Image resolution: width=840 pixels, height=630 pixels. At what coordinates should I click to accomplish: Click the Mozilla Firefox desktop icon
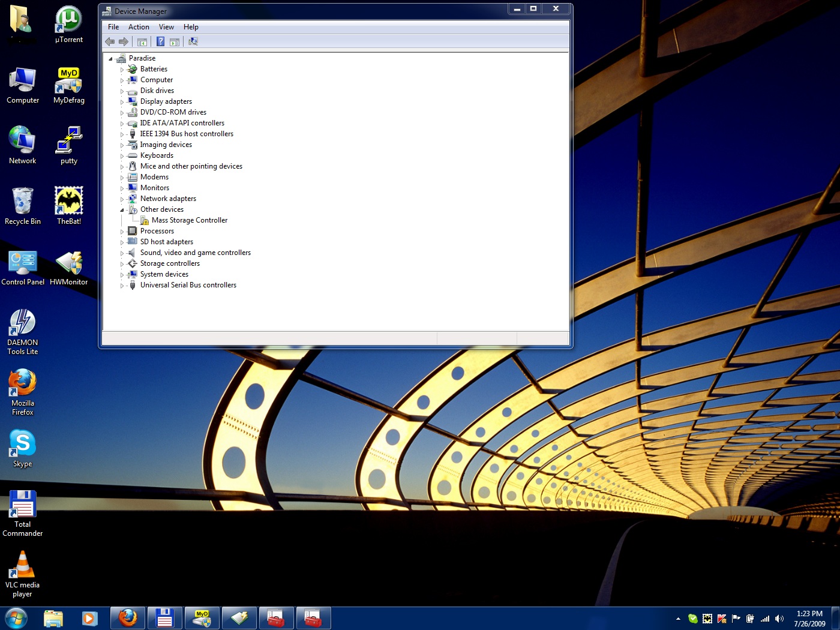click(x=23, y=392)
